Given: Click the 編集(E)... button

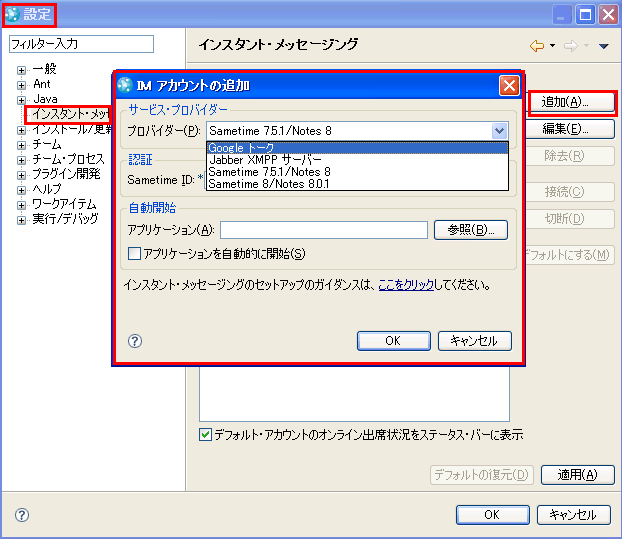Looking at the screenshot, I should 570,129.
